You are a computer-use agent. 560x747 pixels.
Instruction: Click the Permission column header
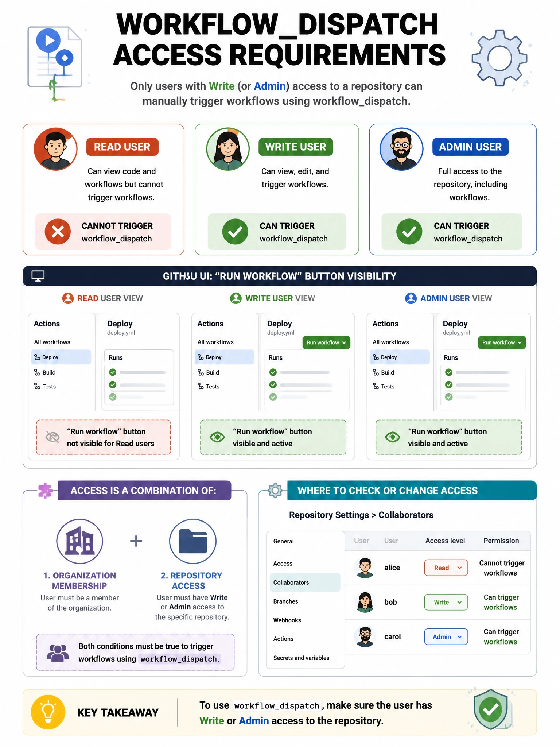click(x=501, y=541)
